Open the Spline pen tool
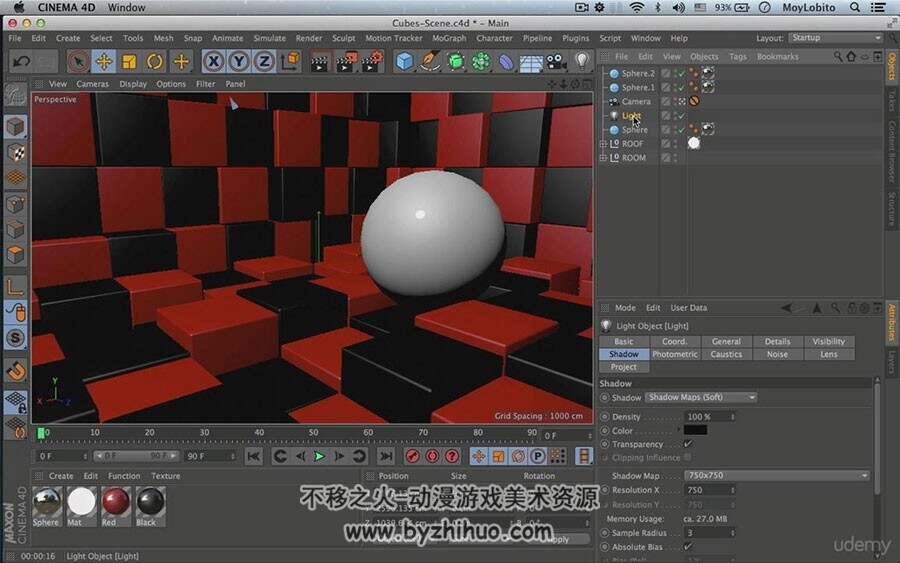The image size is (900, 563). coord(429,61)
